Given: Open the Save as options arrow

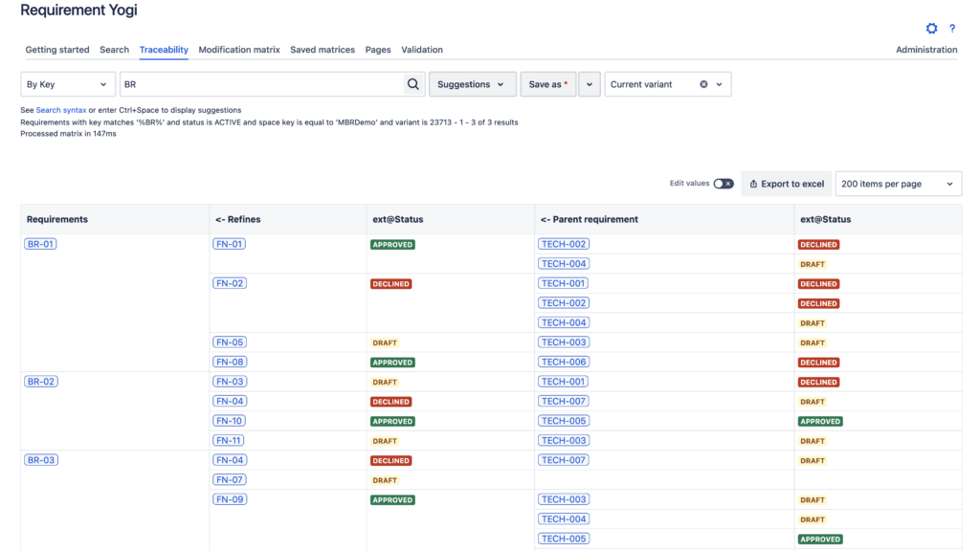Looking at the screenshot, I should [590, 84].
